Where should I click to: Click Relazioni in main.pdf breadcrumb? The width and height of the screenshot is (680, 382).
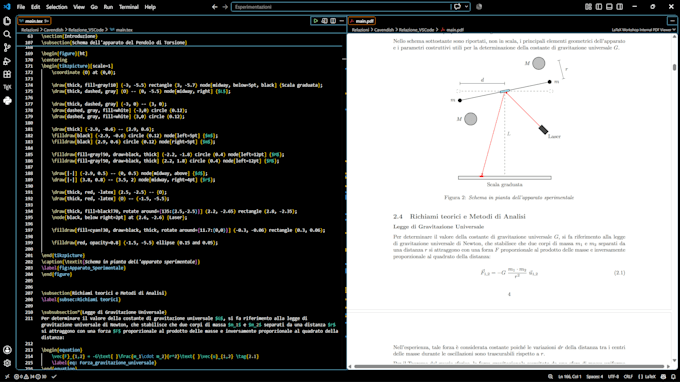pos(360,30)
